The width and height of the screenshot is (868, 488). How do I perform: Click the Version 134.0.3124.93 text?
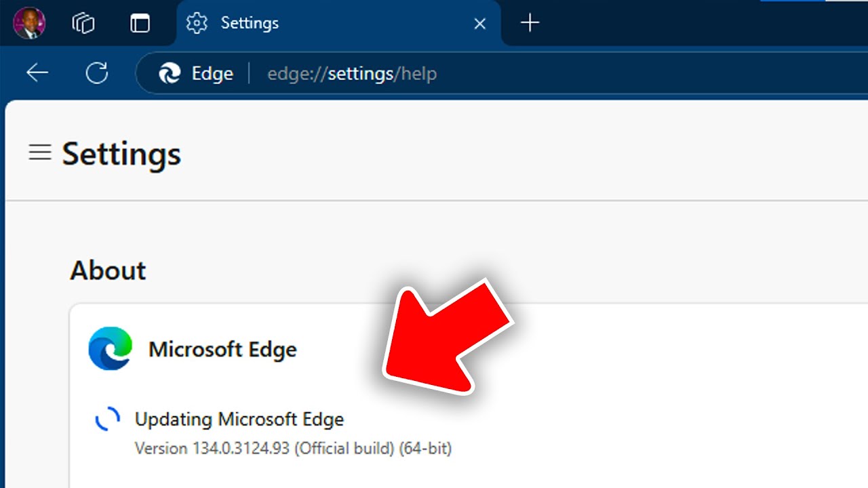click(x=293, y=448)
